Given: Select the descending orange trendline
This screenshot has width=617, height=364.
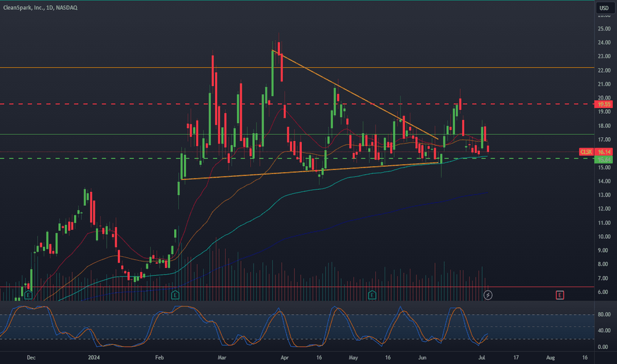Looking at the screenshot, I should click(355, 95).
